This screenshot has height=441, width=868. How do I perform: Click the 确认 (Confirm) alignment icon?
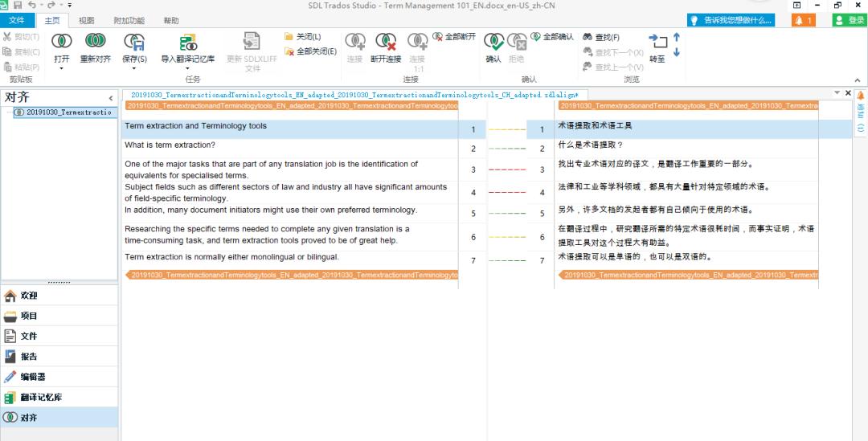click(x=493, y=42)
